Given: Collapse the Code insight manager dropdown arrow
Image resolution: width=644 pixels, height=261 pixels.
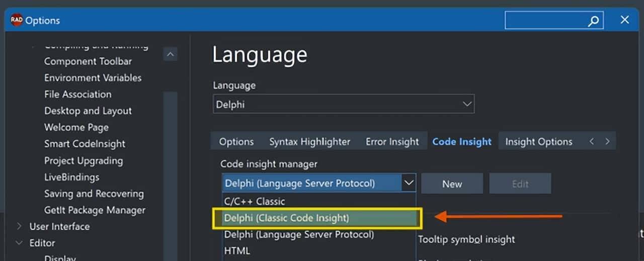Looking at the screenshot, I should tap(409, 183).
